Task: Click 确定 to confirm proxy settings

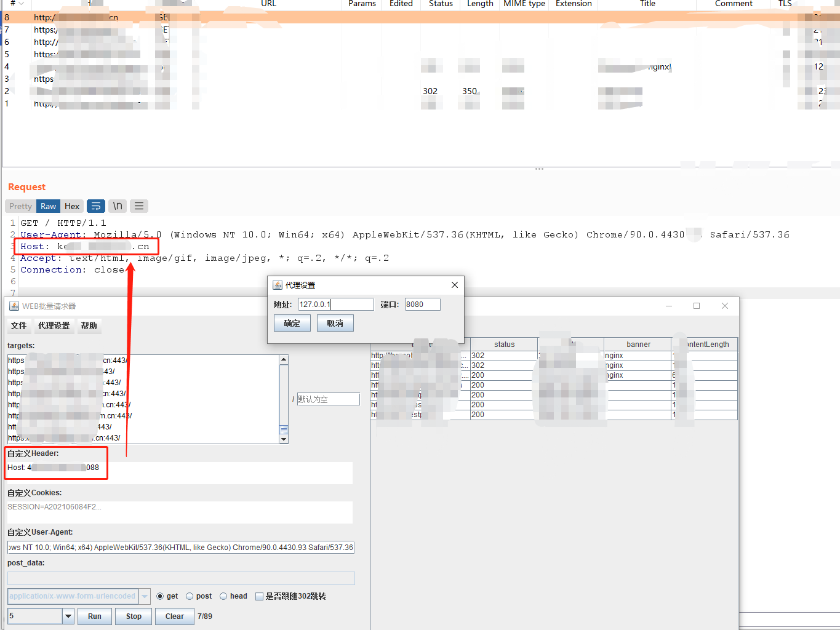Action: click(292, 322)
